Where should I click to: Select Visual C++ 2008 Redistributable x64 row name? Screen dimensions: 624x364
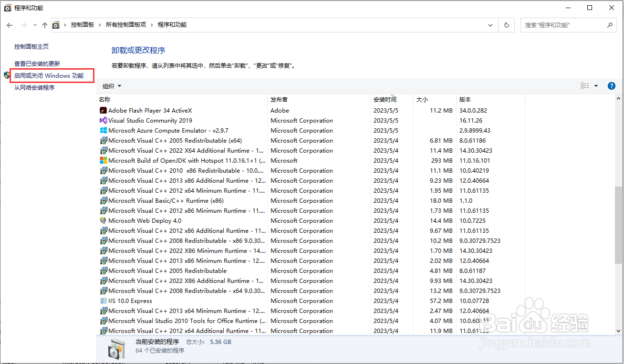(x=187, y=291)
